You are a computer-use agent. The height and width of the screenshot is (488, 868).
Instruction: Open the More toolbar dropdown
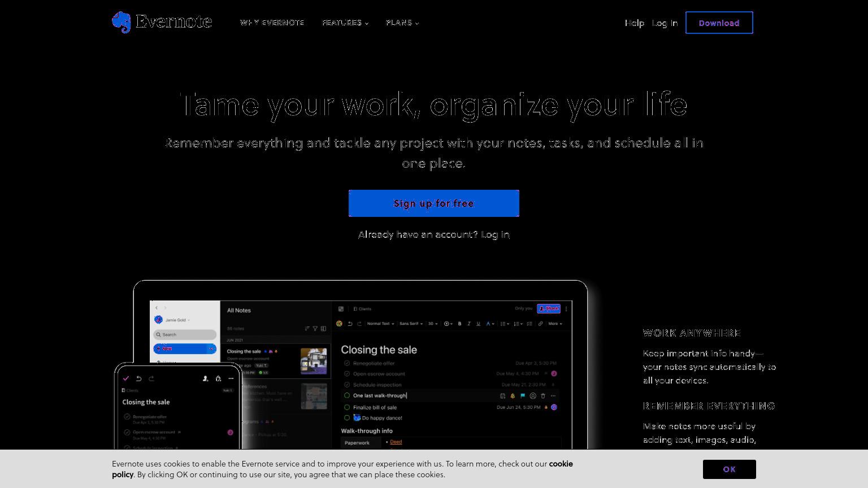point(555,324)
